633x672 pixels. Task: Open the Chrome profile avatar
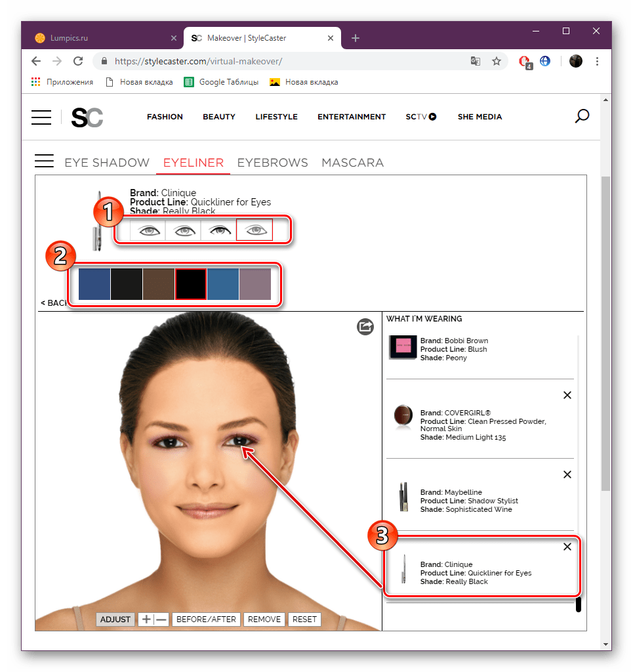pos(576,61)
